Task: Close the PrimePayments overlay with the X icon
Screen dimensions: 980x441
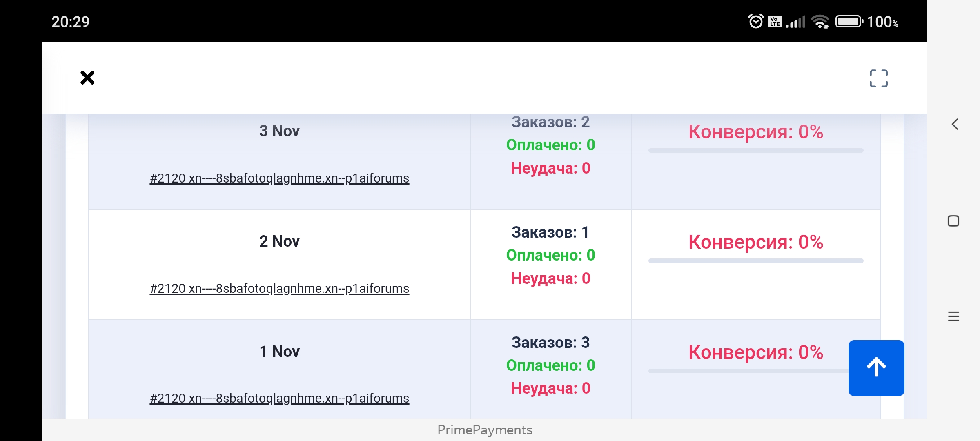Action: 87,78
